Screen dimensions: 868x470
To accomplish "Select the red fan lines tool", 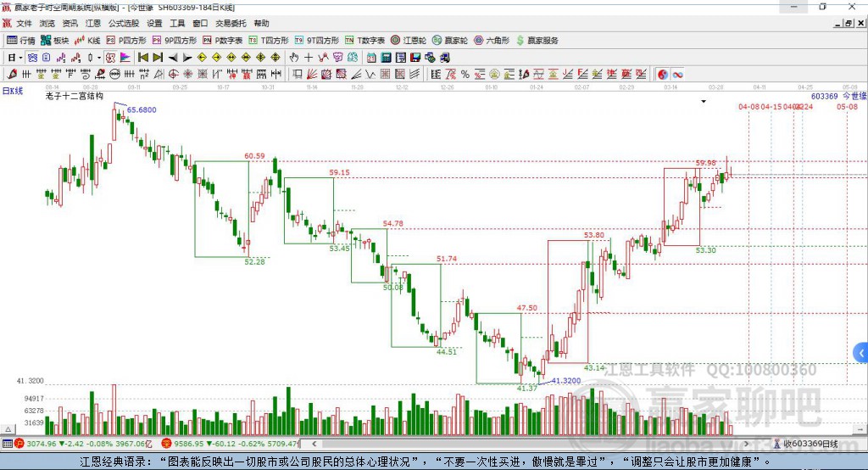I will 312,75.
